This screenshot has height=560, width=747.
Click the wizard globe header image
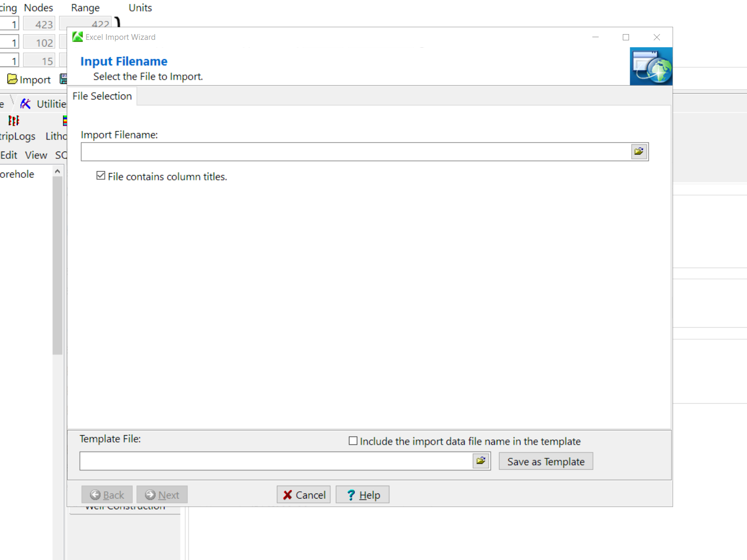click(651, 67)
